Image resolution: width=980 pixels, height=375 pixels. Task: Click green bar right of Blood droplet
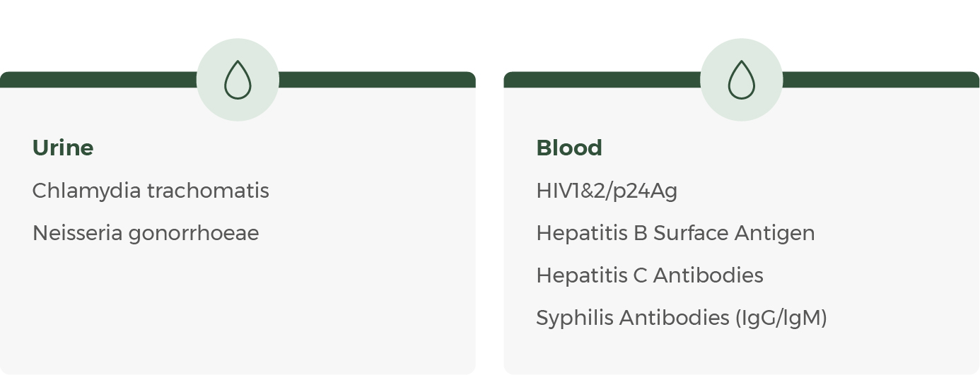(x=880, y=79)
